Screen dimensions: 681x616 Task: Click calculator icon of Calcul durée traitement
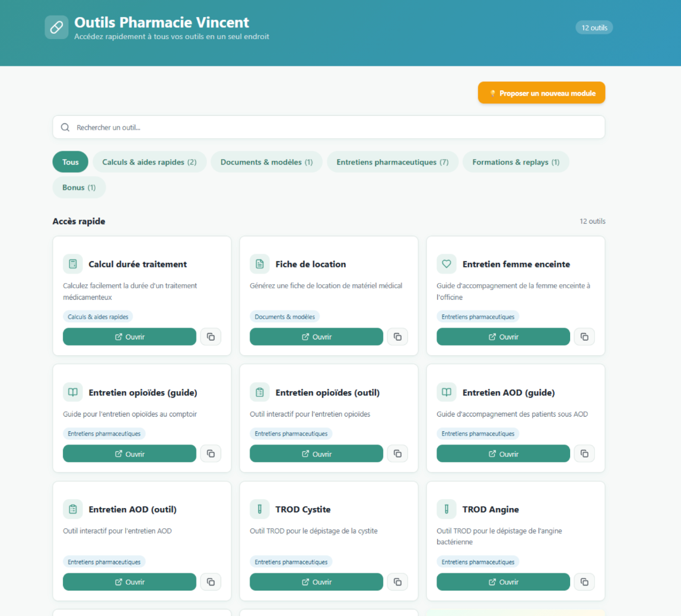(73, 263)
